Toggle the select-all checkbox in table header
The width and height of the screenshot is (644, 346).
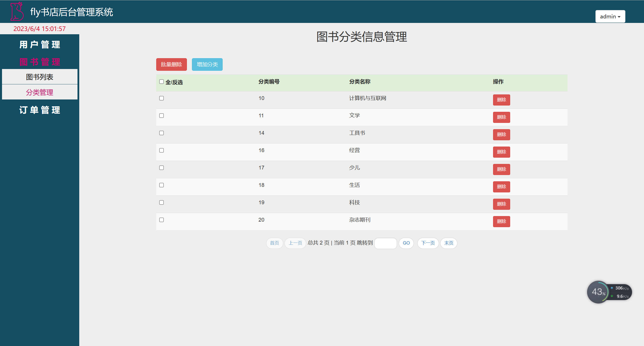pyautogui.click(x=161, y=81)
